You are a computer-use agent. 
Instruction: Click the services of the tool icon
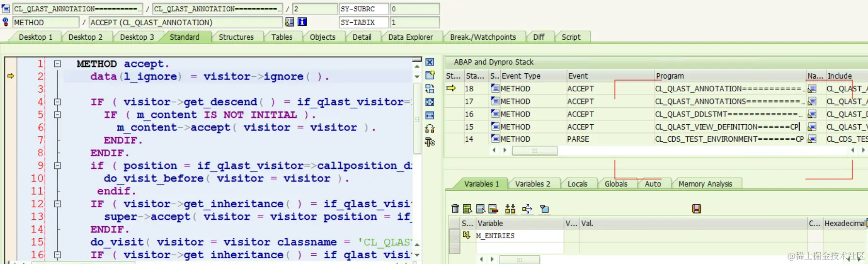pos(429,129)
